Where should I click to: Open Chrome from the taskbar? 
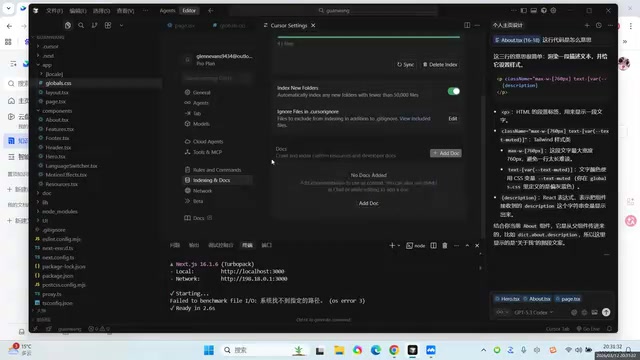(x=394, y=350)
